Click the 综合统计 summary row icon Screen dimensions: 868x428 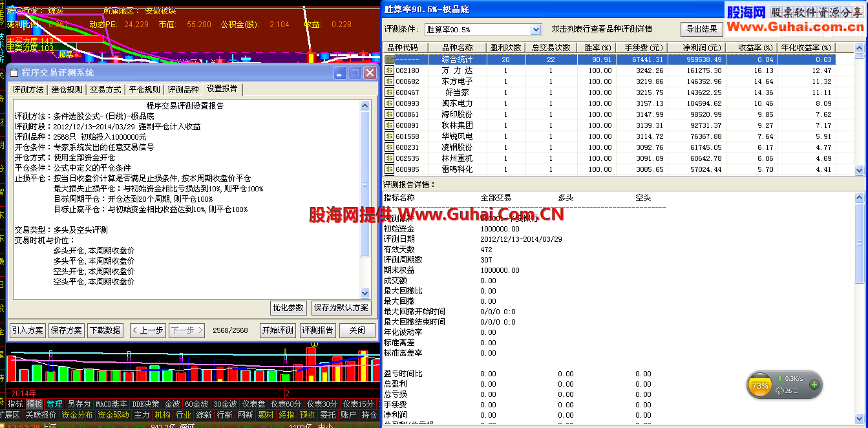[389, 59]
